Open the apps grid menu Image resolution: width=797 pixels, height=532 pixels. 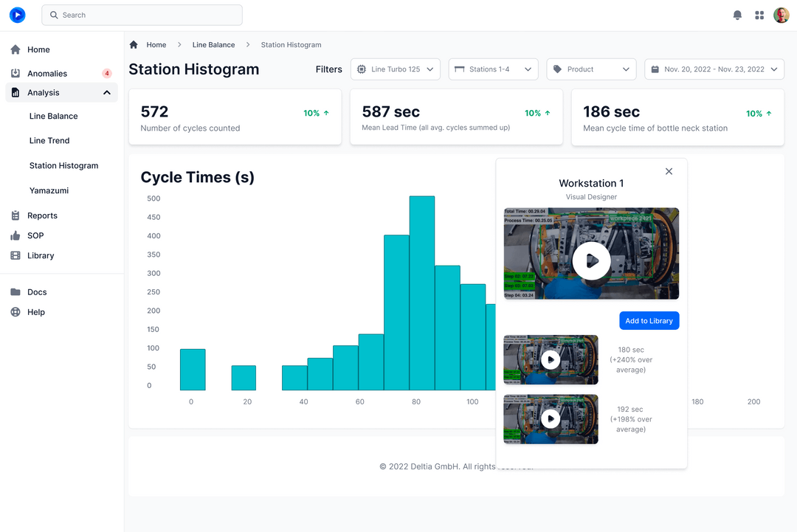point(759,15)
